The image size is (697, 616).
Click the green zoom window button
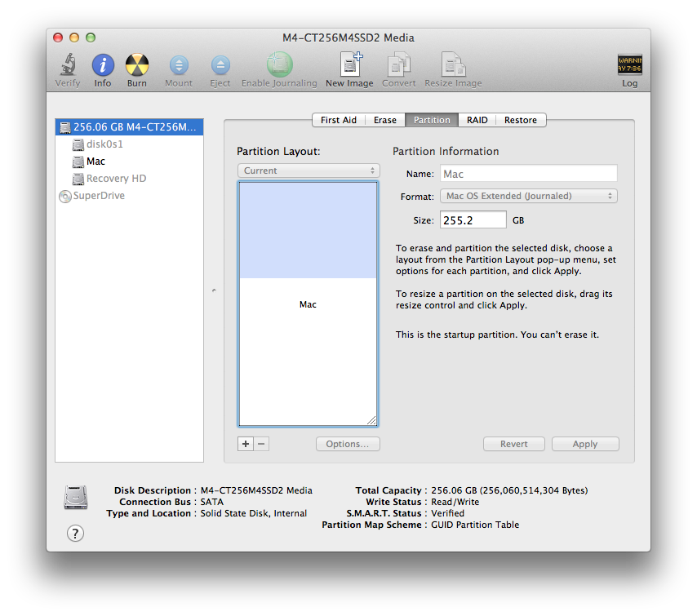91,38
